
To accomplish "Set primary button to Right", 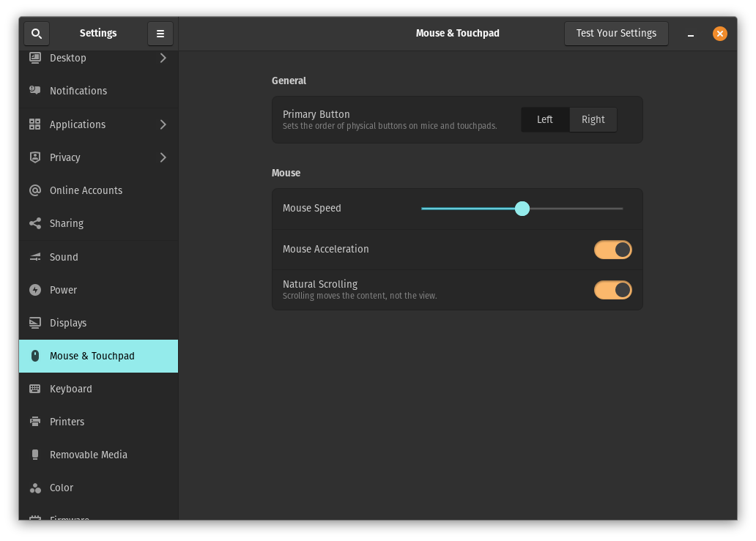I will pos(593,119).
